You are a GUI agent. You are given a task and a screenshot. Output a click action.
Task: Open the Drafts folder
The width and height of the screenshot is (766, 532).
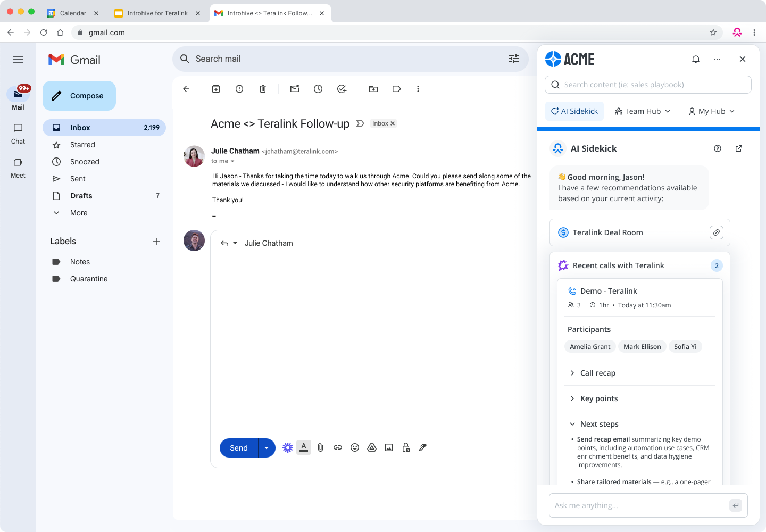104,196
